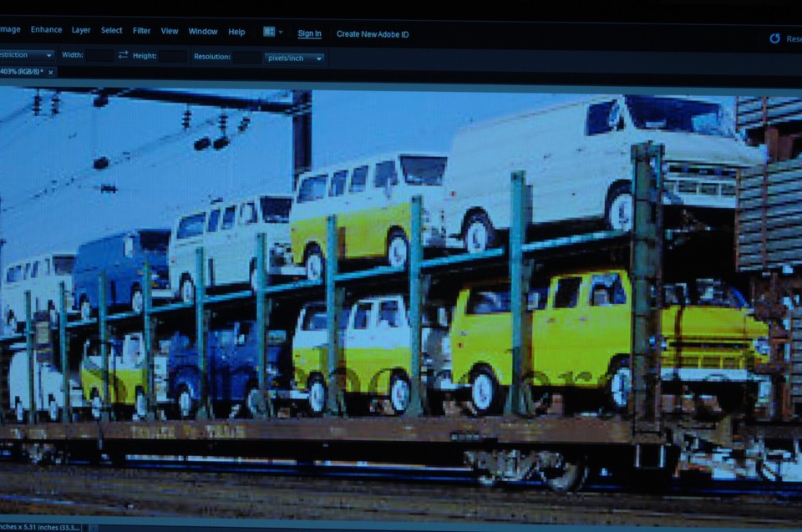Click Create New Adobe ID
This screenshot has height=532, width=802.
pos(373,34)
